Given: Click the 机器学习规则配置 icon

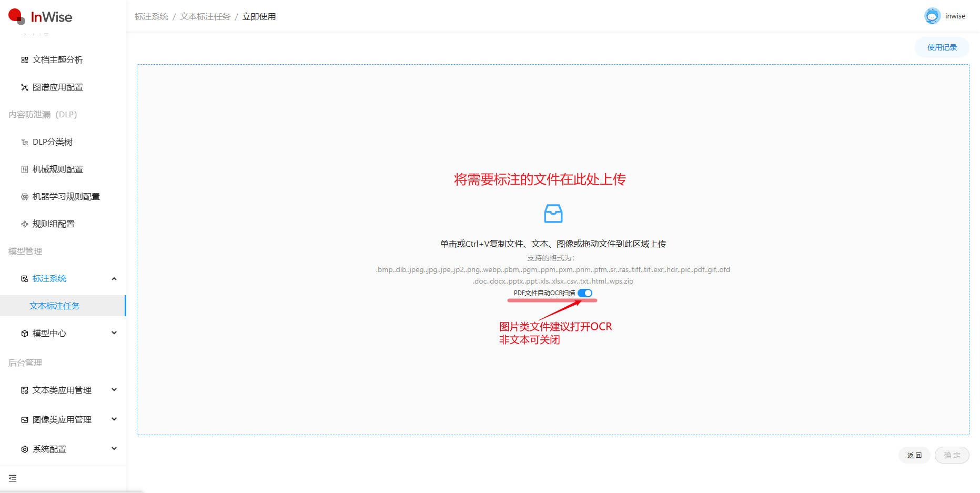Looking at the screenshot, I should click(x=24, y=197).
